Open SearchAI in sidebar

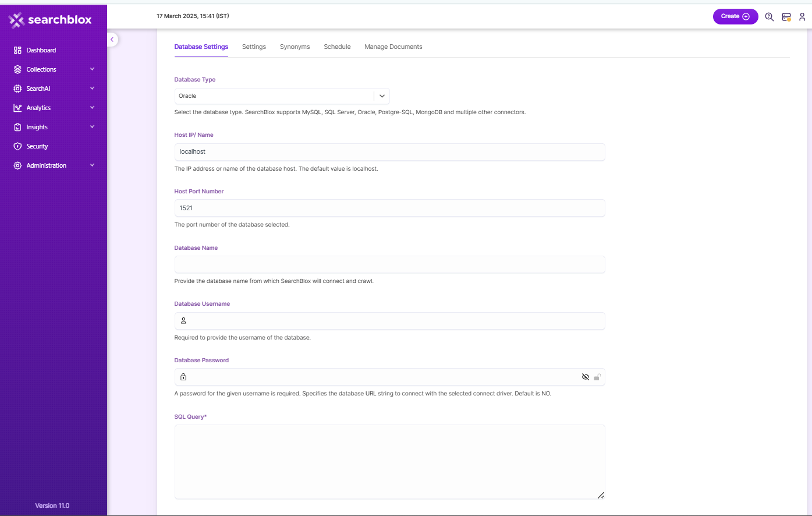(x=38, y=89)
